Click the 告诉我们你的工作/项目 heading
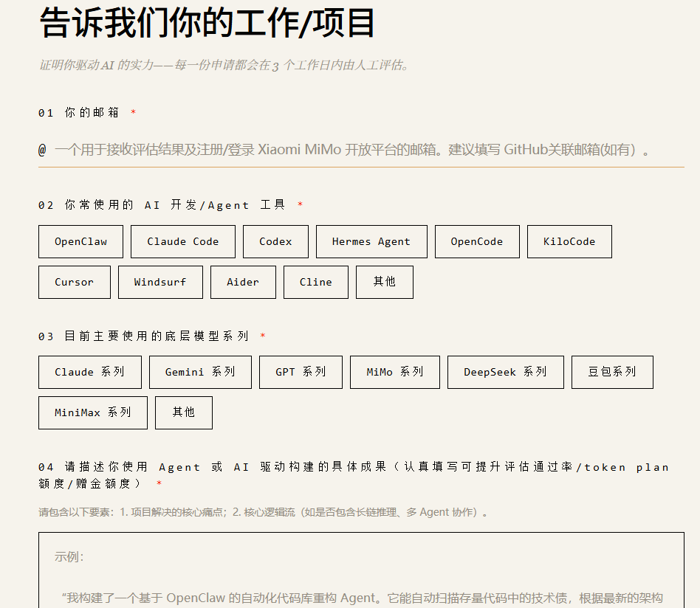Viewport: 700px width, 608px height. pos(207,23)
